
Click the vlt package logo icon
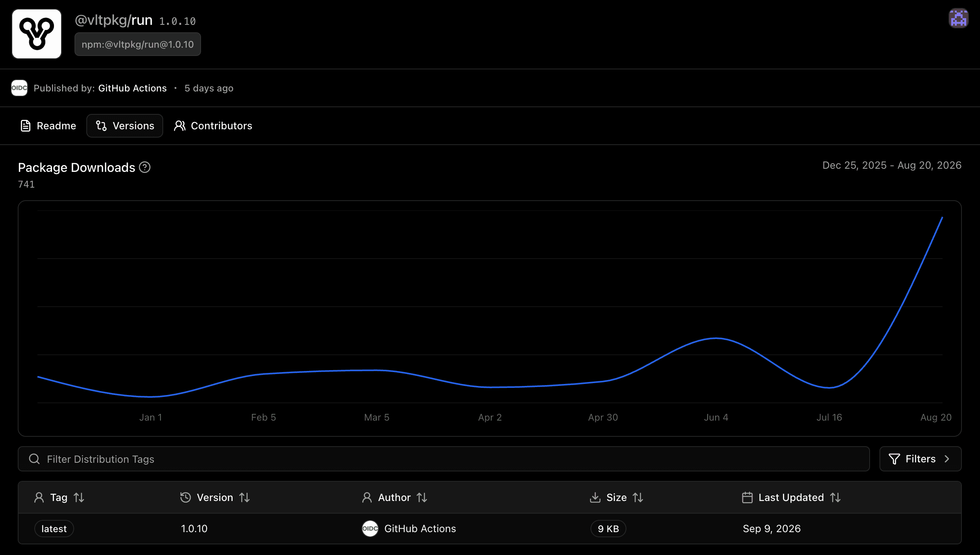(37, 34)
